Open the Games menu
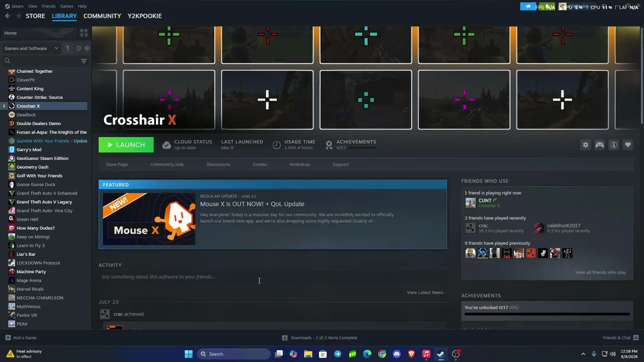Screen dimensions: 644x362 [x=66, y=6]
